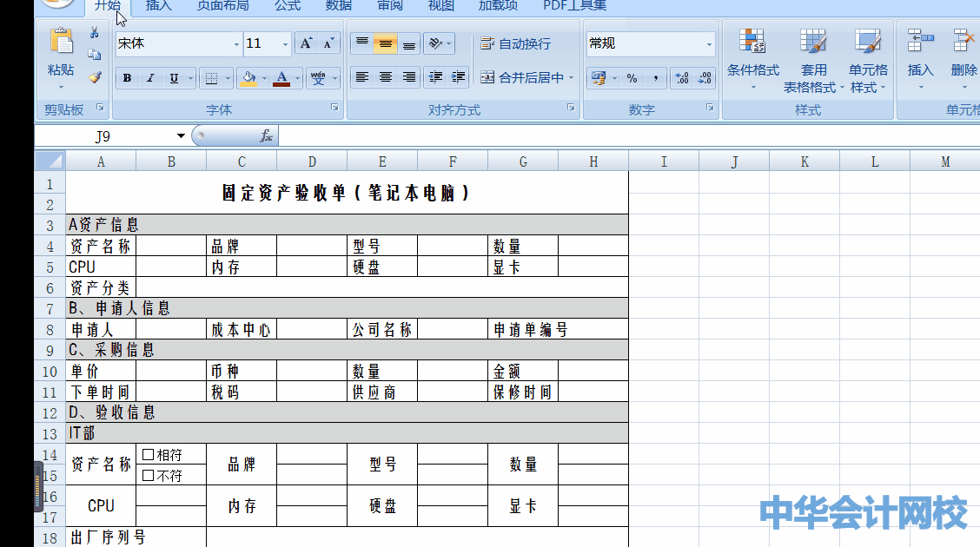Toggle 自动换行 wrap text
This screenshot has height=547, width=980.
tap(515, 43)
